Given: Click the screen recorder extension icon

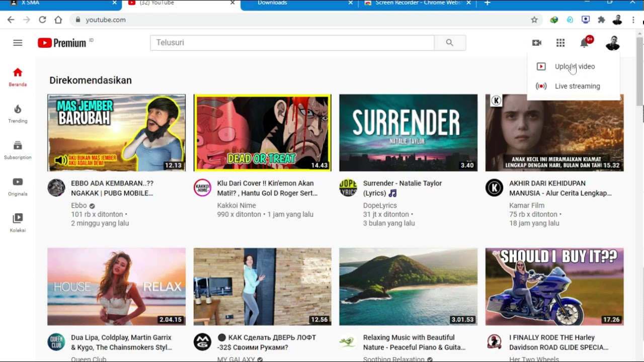Looking at the screenshot, I should coord(586,20).
